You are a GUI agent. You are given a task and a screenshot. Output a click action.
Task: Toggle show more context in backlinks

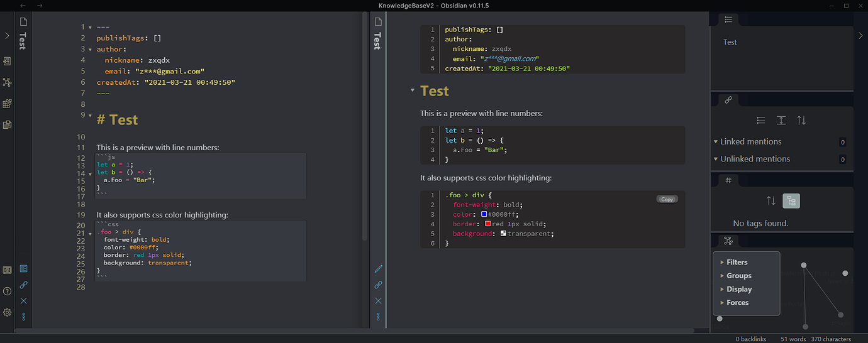[781, 120]
